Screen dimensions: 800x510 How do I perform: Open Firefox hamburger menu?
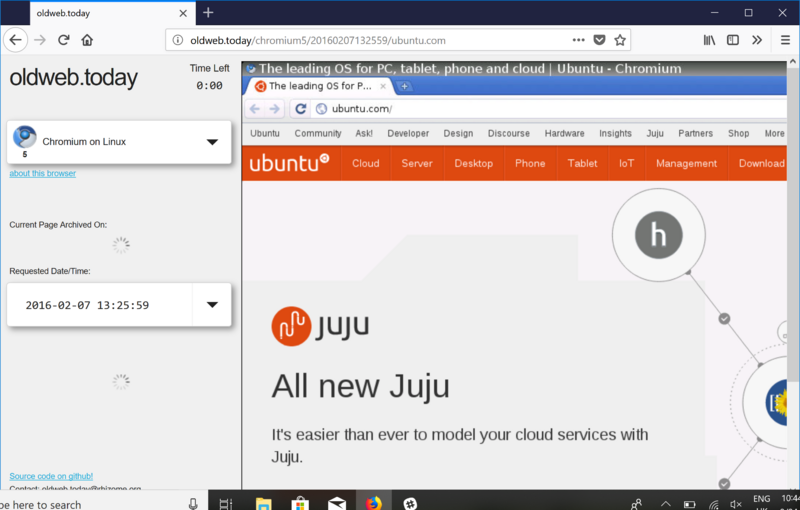tap(785, 40)
